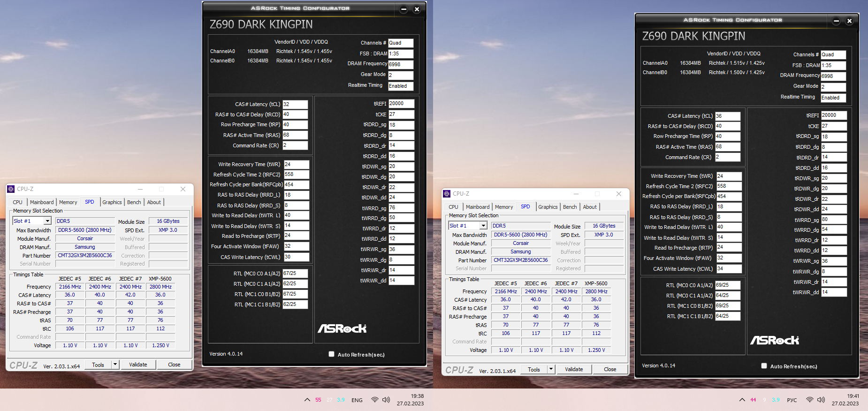Click Tools button in left CPU-Z
Screen dimensions: 868x411
[98, 365]
